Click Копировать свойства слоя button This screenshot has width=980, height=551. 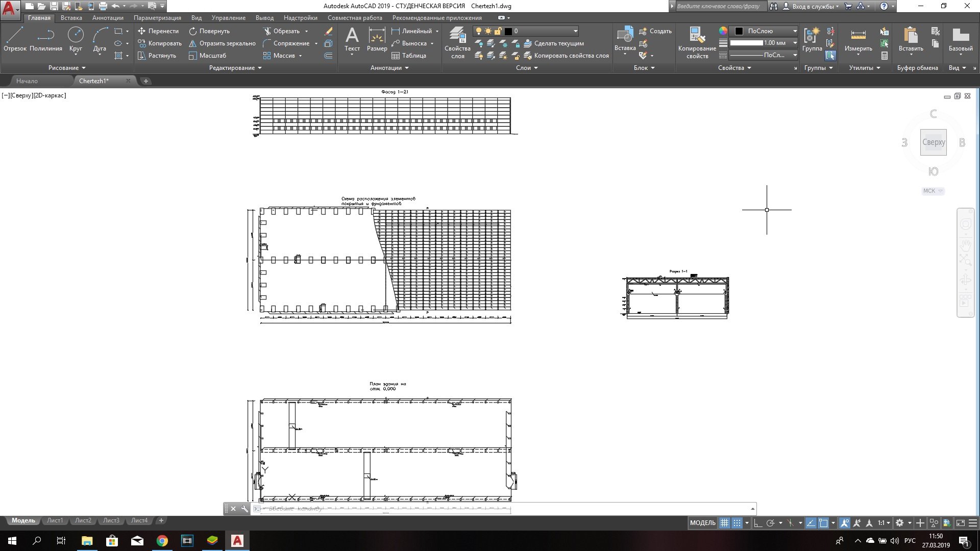pyautogui.click(x=566, y=56)
